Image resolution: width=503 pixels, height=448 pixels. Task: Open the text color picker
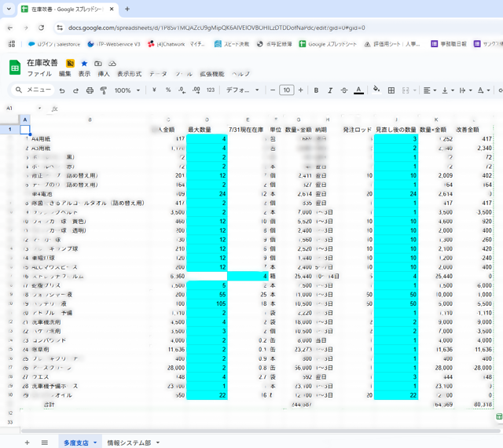[358, 90]
